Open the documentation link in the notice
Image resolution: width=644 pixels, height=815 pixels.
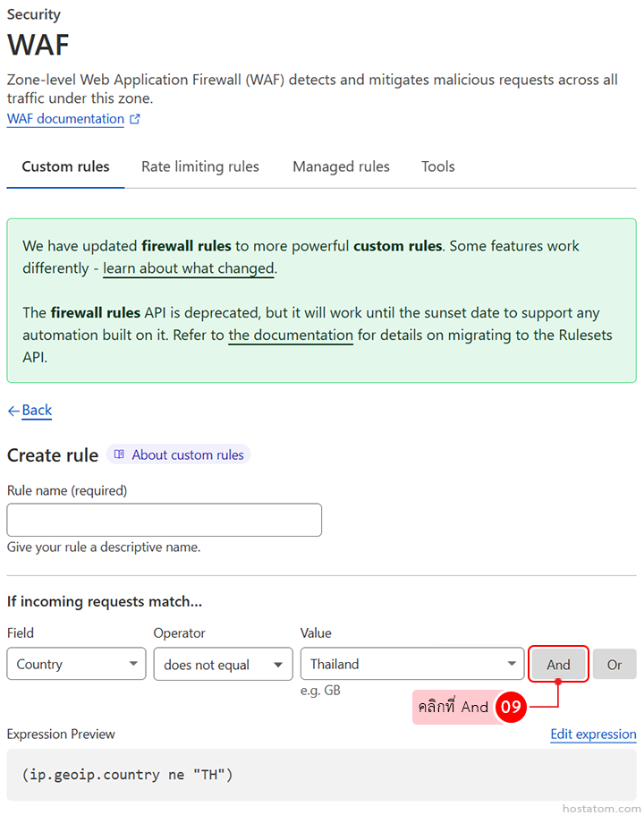pos(291,335)
